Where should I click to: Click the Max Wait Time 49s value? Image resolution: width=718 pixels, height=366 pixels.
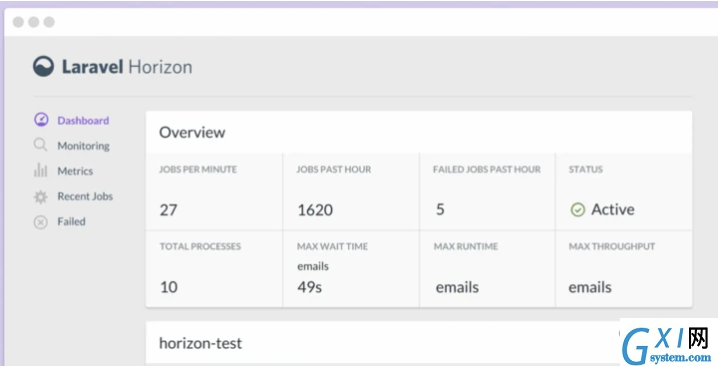(310, 287)
